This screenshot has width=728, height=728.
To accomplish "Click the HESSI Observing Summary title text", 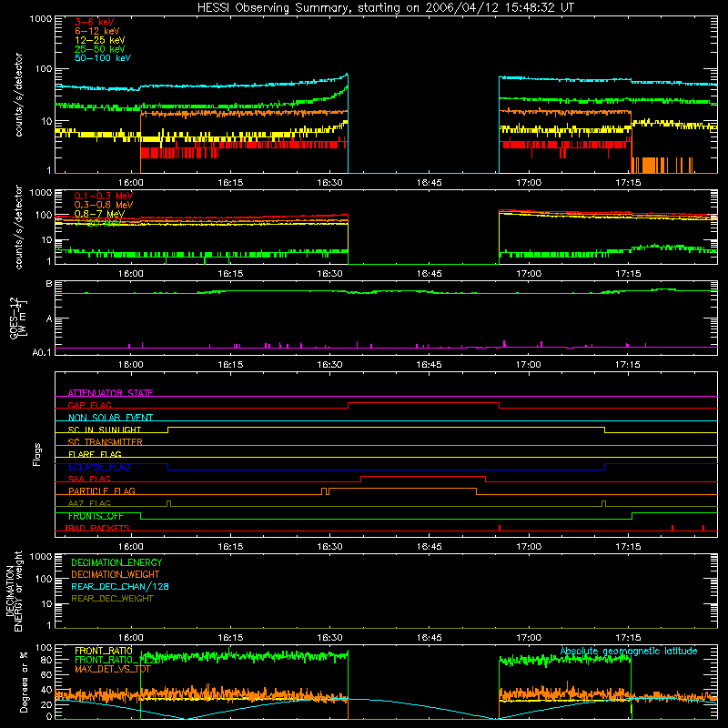I will (385, 7).
